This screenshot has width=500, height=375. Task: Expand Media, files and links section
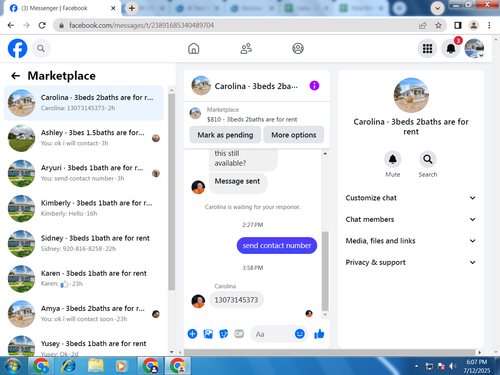click(x=411, y=241)
